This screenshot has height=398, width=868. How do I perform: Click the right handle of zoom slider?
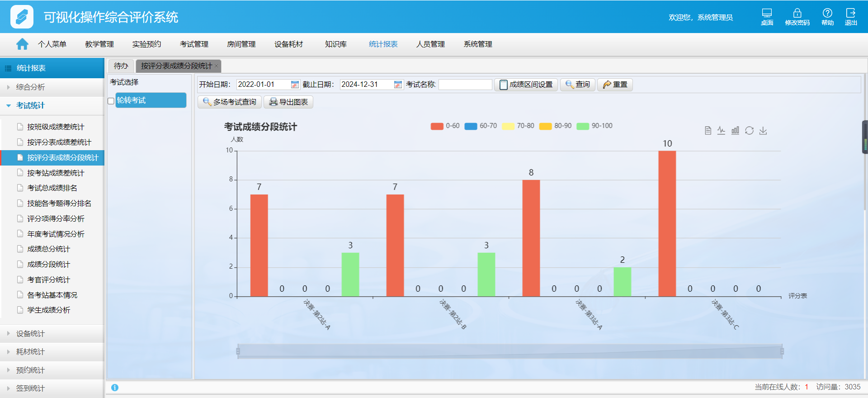(x=782, y=351)
